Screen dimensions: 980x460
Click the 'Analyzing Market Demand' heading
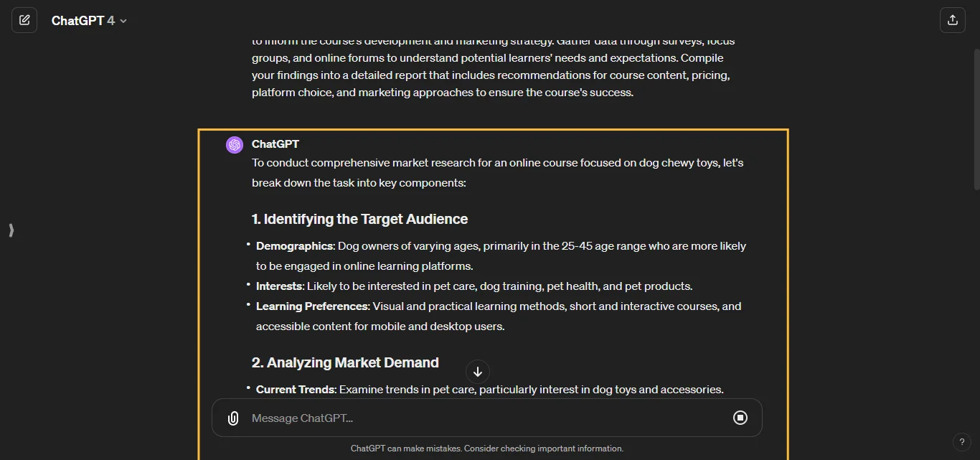(345, 362)
